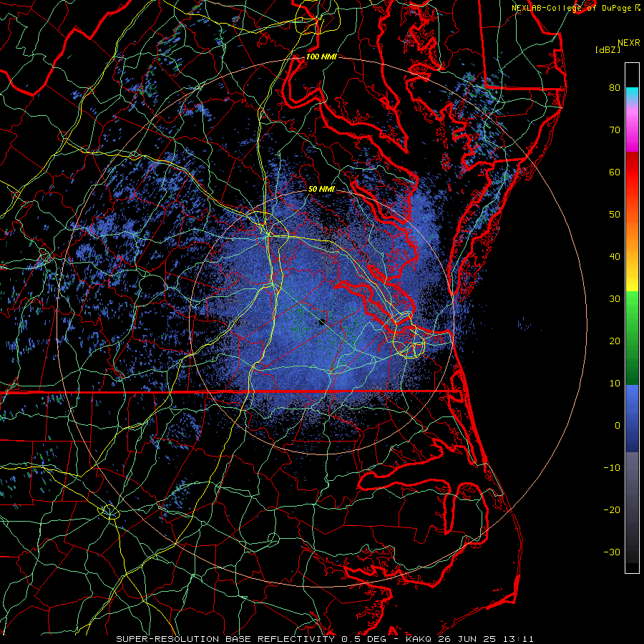The height and width of the screenshot is (644, 644).
Task: Click the blue band of the reflectivity color bar
Action: pyautogui.click(x=632, y=419)
